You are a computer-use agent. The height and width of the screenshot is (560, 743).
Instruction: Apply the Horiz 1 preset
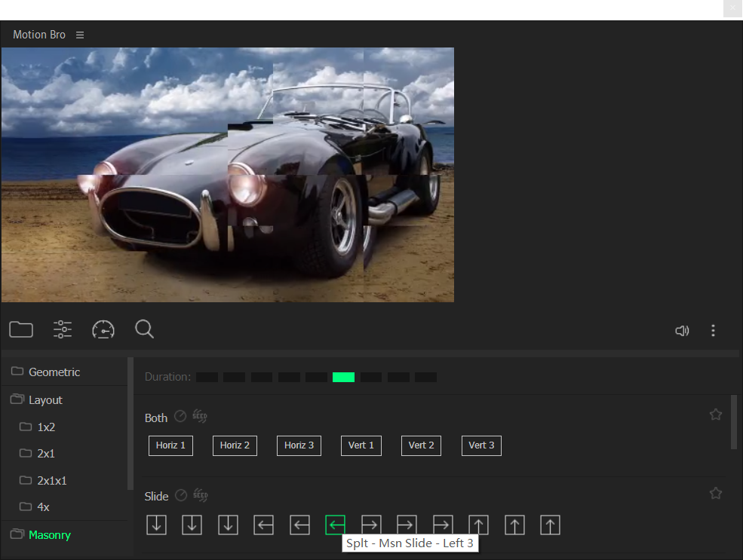tap(170, 445)
